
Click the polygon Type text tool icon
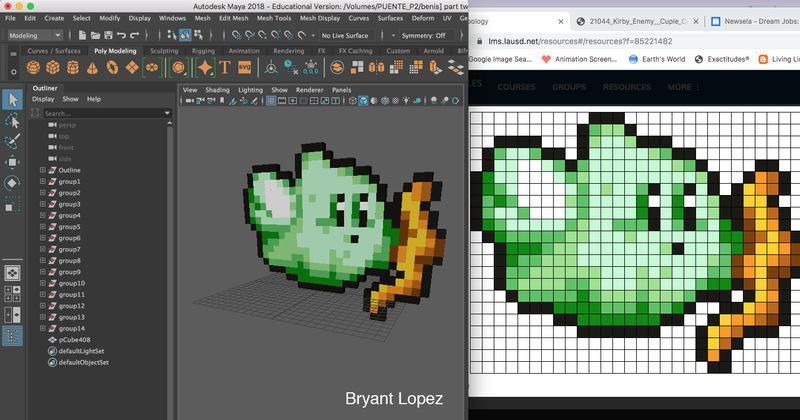click(226, 67)
